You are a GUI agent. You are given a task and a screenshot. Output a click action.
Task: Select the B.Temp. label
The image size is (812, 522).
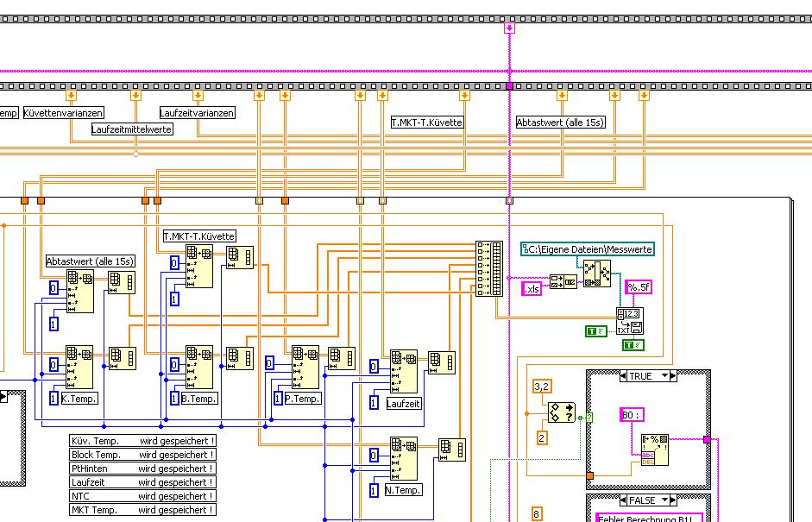(x=199, y=399)
